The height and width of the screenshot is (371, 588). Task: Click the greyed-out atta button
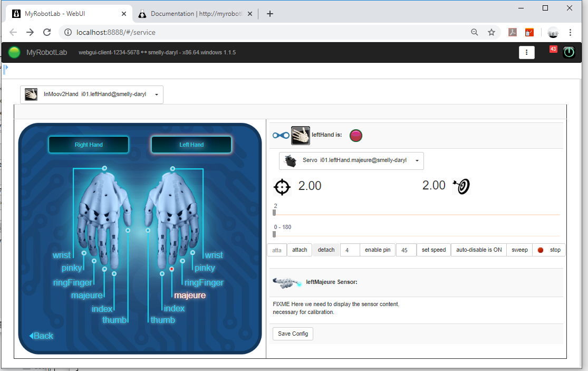coord(277,250)
